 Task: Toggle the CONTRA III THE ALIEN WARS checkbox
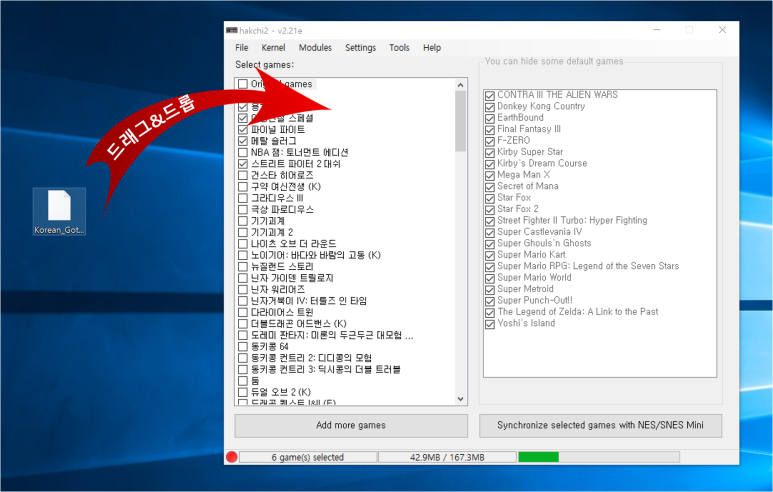point(490,95)
